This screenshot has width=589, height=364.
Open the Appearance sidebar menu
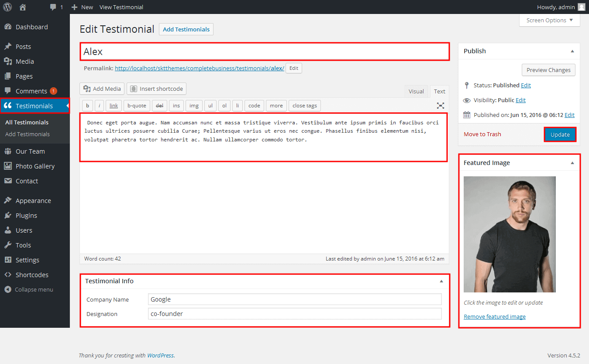35,201
